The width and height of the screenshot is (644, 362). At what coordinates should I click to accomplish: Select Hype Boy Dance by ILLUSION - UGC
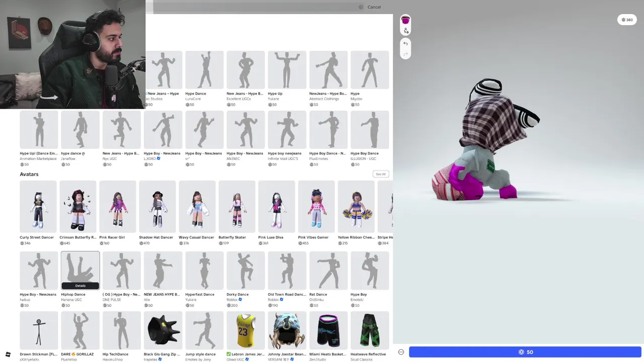click(x=370, y=139)
